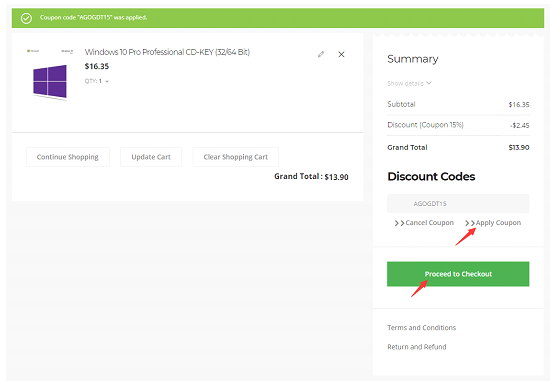Open the Windows 10 Pro product title
This screenshot has width=560, height=391.
167,52
